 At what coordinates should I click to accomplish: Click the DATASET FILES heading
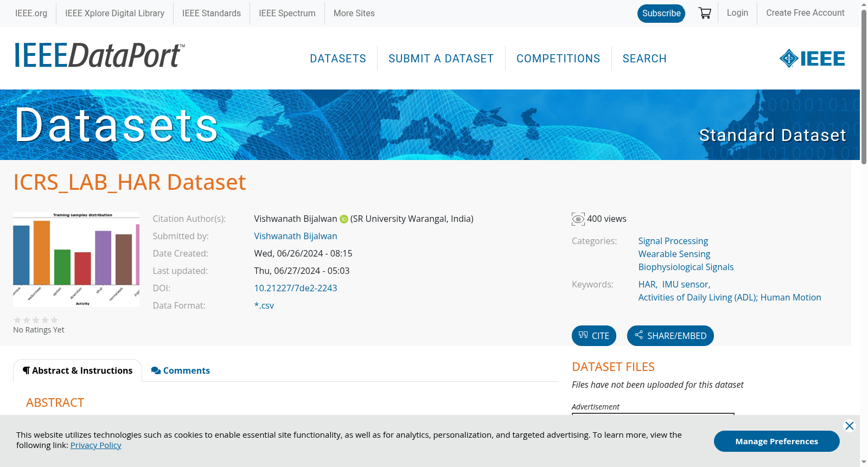613,367
